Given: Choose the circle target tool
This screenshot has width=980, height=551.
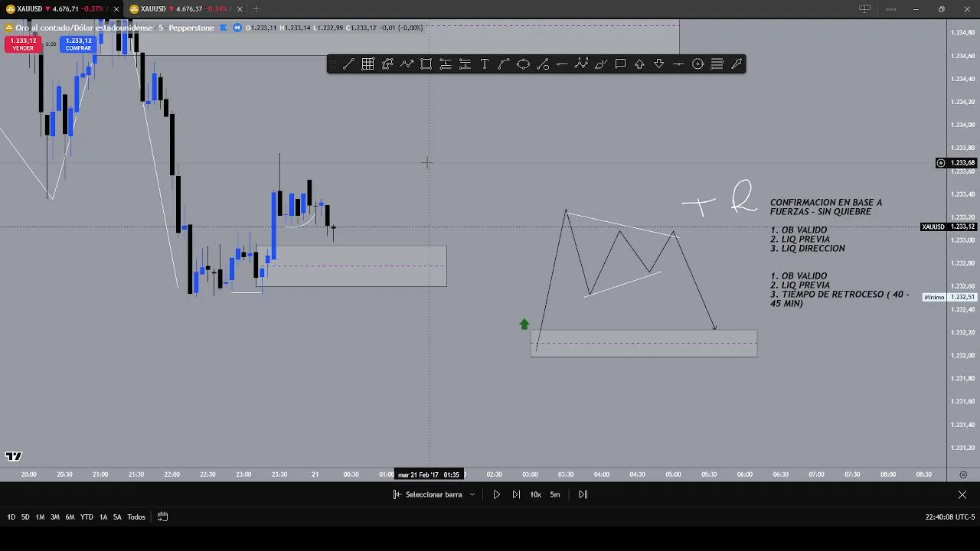Looking at the screenshot, I should tap(697, 64).
